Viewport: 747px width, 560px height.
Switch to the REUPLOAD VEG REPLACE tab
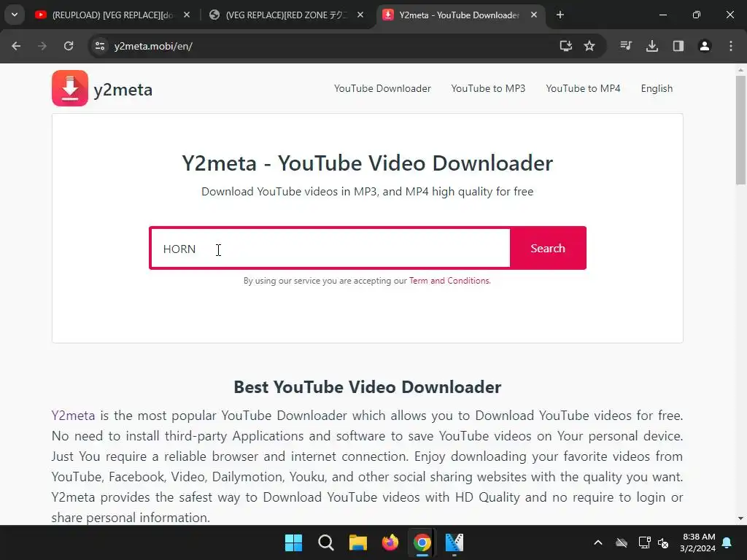coord(112,15)
